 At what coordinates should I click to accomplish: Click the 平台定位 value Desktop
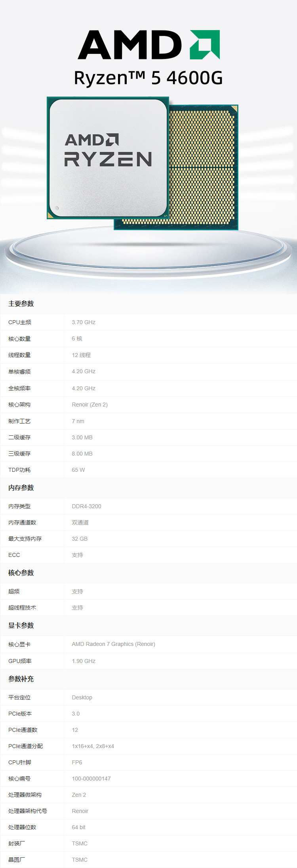point(82,697)
